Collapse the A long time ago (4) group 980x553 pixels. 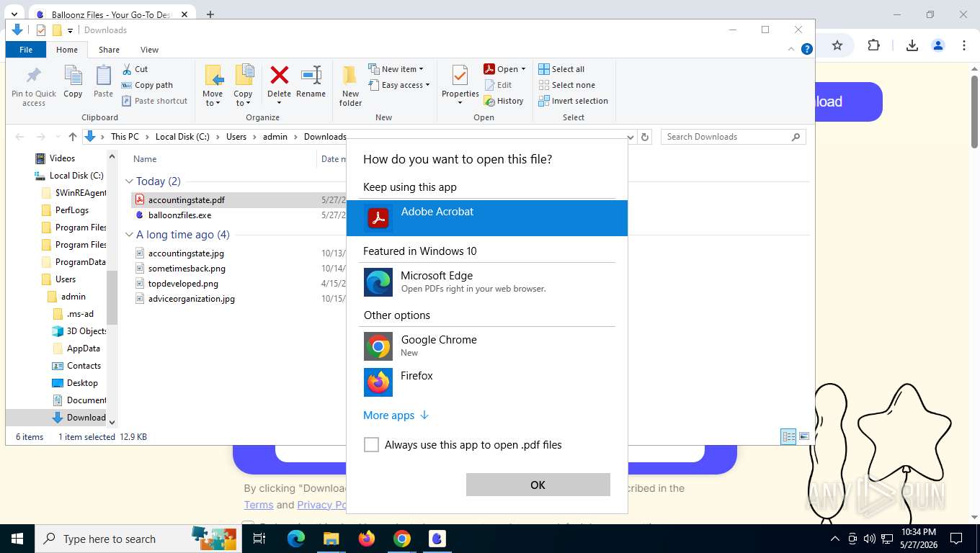130,235
